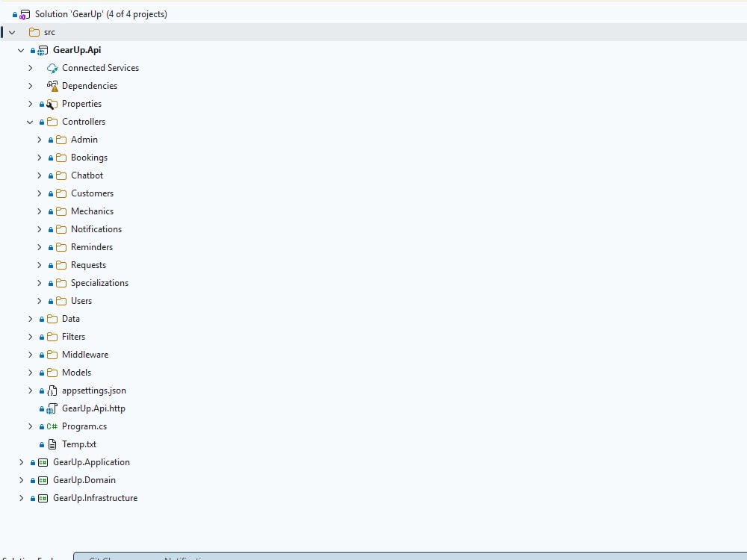
Task: Expand the GearUp.Infrastructure project
Action: (x=21, y=498)
